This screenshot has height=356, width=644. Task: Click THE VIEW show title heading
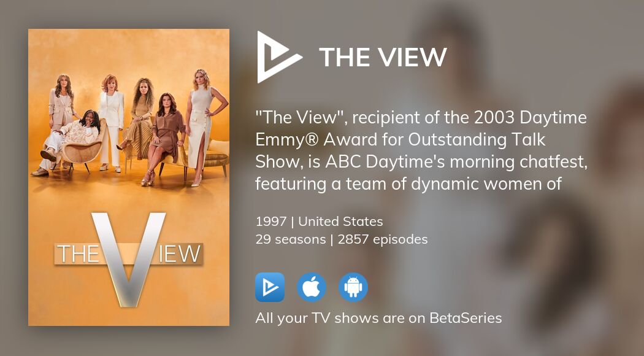[x=383, y=56]
